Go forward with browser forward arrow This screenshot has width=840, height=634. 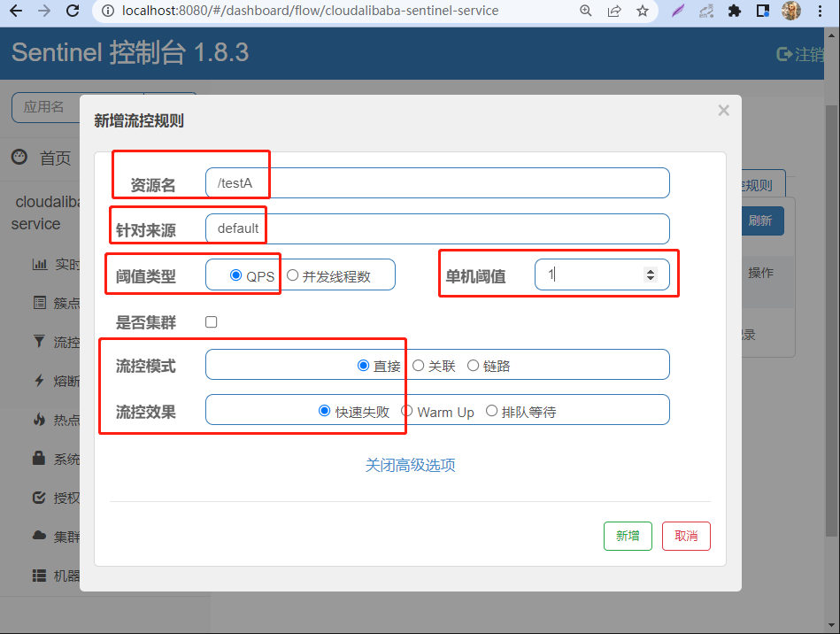[x=44, y=11]
